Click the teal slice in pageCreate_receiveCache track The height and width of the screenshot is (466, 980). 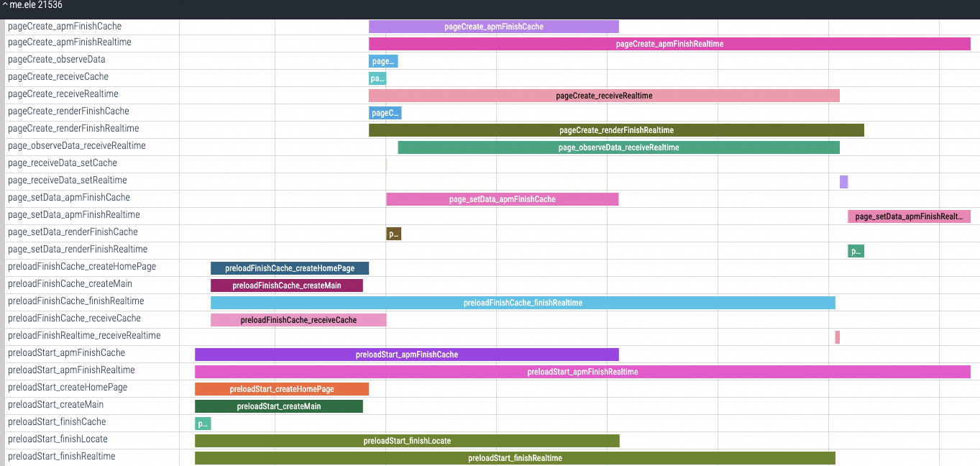click(x=377, y=78)
